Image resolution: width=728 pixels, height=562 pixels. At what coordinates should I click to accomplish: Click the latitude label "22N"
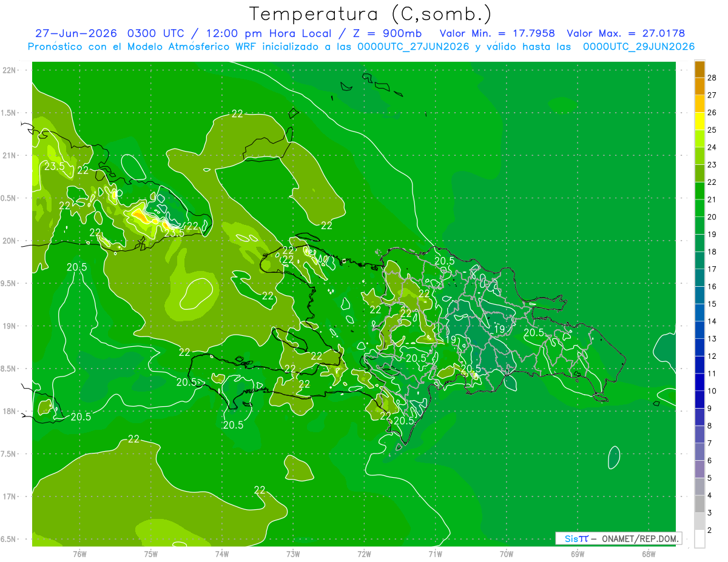10,70
